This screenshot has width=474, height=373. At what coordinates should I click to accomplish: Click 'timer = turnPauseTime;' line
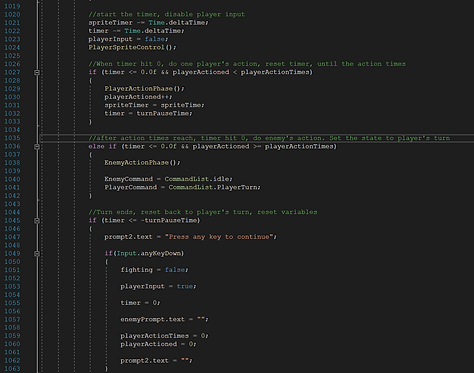[x=148, y=113]
